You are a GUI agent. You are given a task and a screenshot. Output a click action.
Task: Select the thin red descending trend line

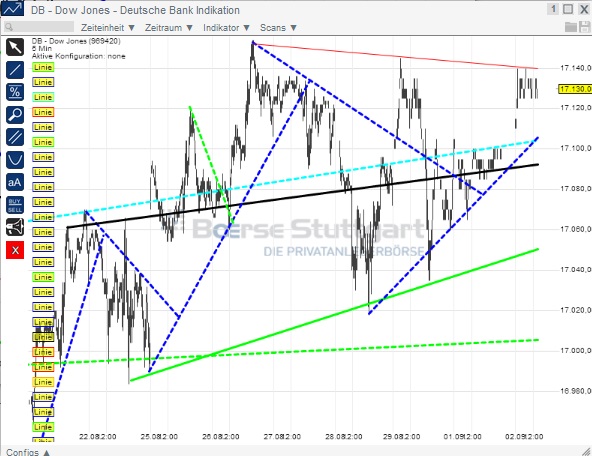point(396,57)
